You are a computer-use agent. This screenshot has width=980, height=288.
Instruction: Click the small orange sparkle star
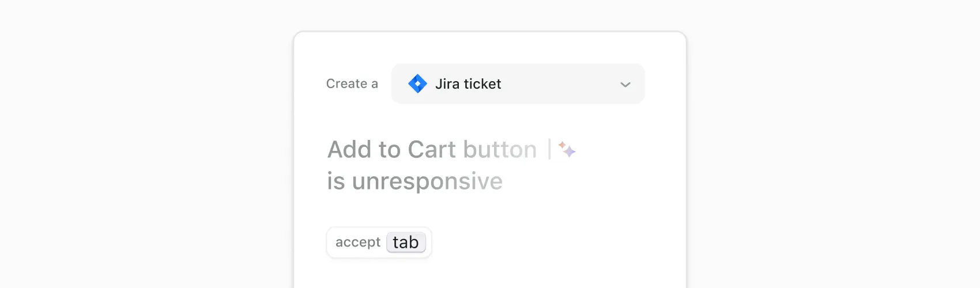561,145
